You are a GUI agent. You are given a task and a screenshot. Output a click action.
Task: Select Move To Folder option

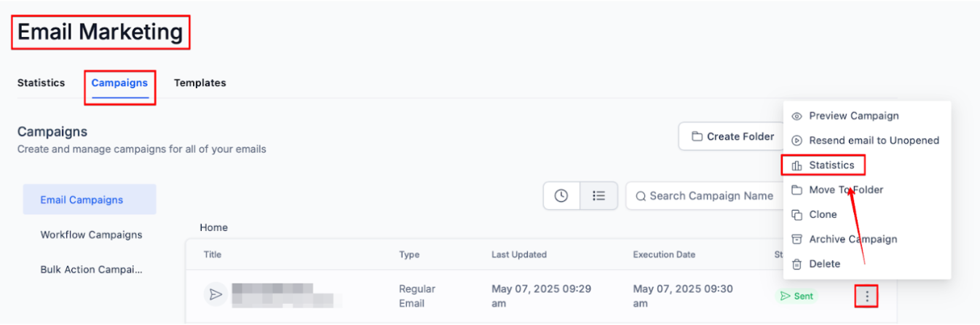(x=845, y=190)
